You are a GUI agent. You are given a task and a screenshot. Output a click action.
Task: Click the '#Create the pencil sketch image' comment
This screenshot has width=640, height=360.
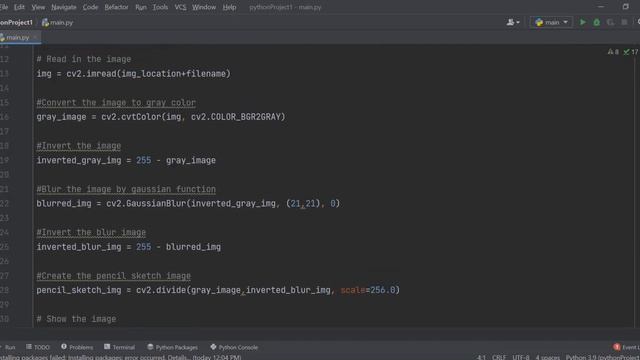click(x=113, y=276)
